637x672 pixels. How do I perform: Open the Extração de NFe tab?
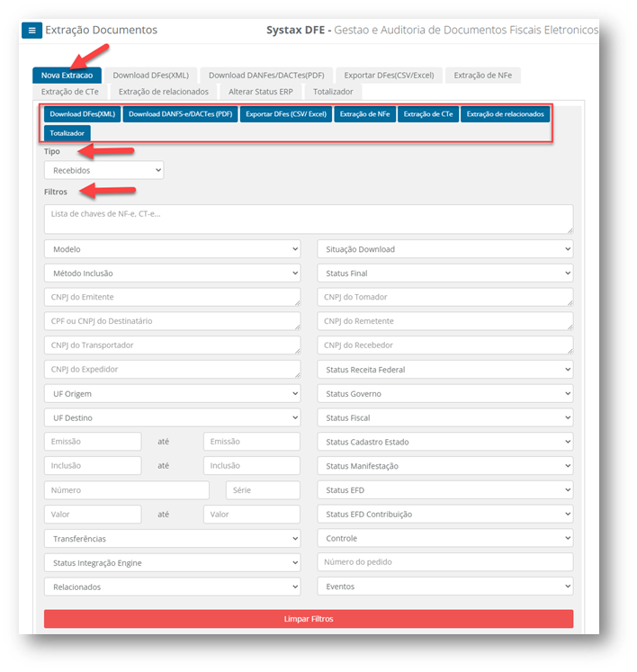coord(482,76)
